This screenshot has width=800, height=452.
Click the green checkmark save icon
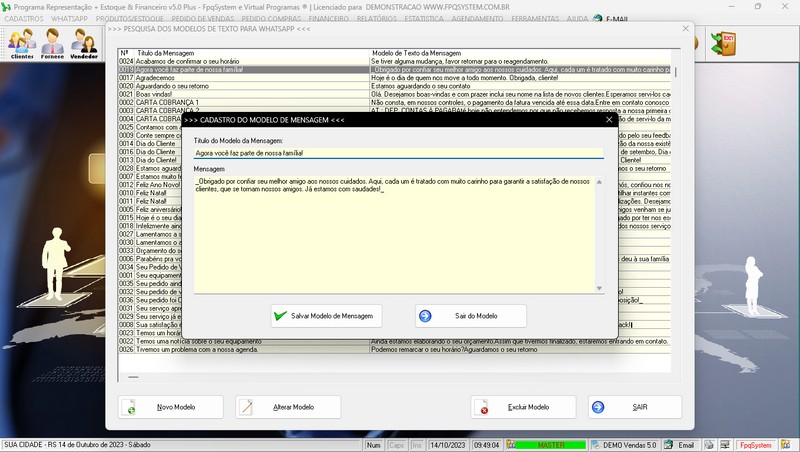coord(280,316)
